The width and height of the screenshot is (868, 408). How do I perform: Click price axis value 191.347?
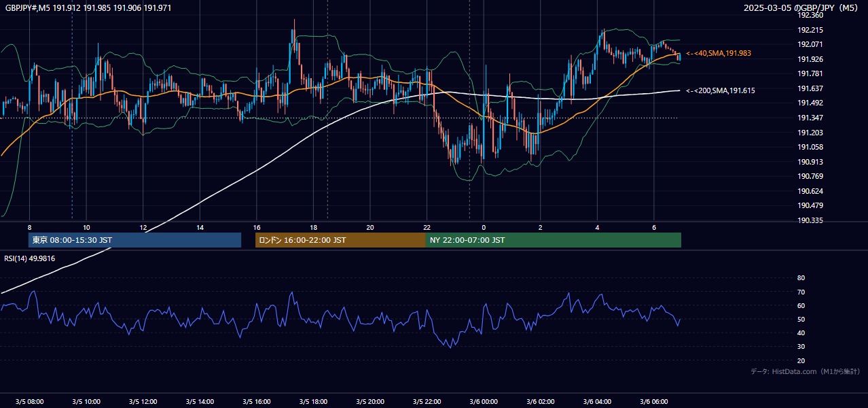810,118
